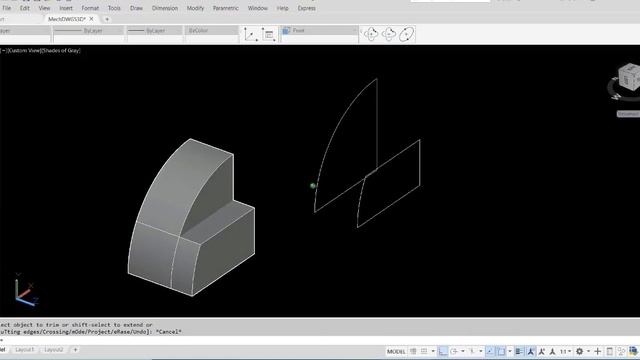This screenshot has width=640, height=360.
Task: Click the isolate objects icon
Action: tap(621, 351)
